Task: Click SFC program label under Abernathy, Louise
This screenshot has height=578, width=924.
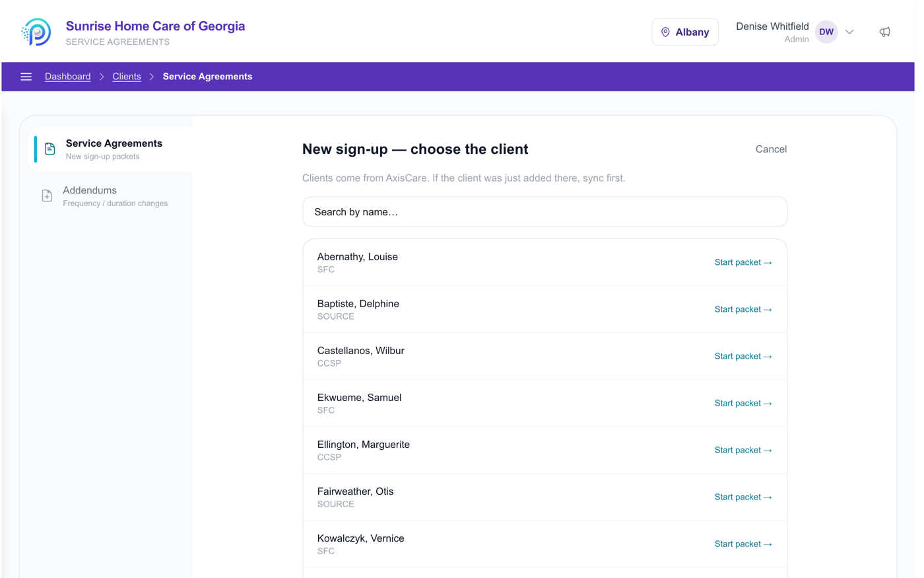Action: (x=325, y=270)
